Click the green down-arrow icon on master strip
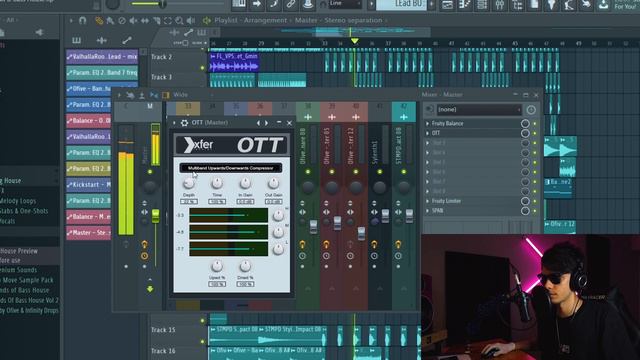 pyautogui.click(x=150, y=289)
